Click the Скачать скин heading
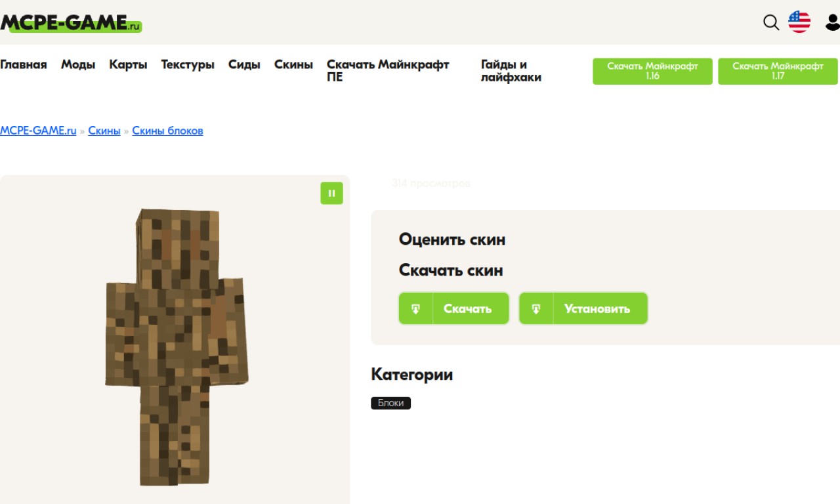 coord(451,270)
